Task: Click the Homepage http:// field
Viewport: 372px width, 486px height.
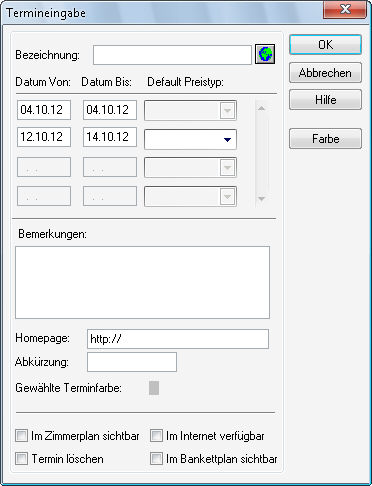Action: pyautogui.click(x=178, y=339)
